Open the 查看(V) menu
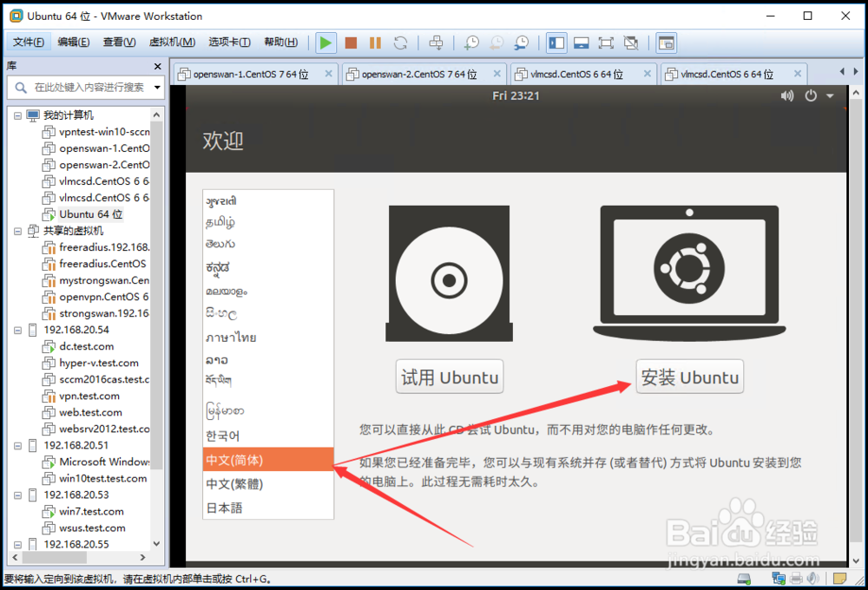 click(119, 42)
